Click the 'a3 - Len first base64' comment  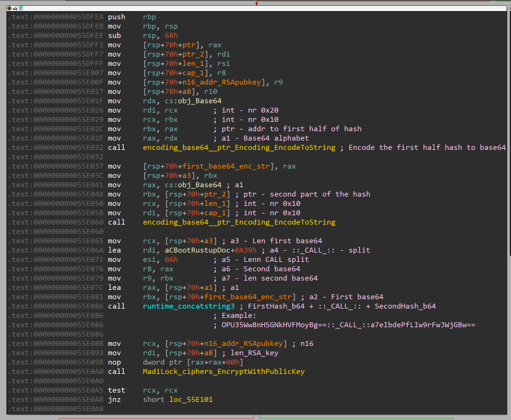pos(276,241)
